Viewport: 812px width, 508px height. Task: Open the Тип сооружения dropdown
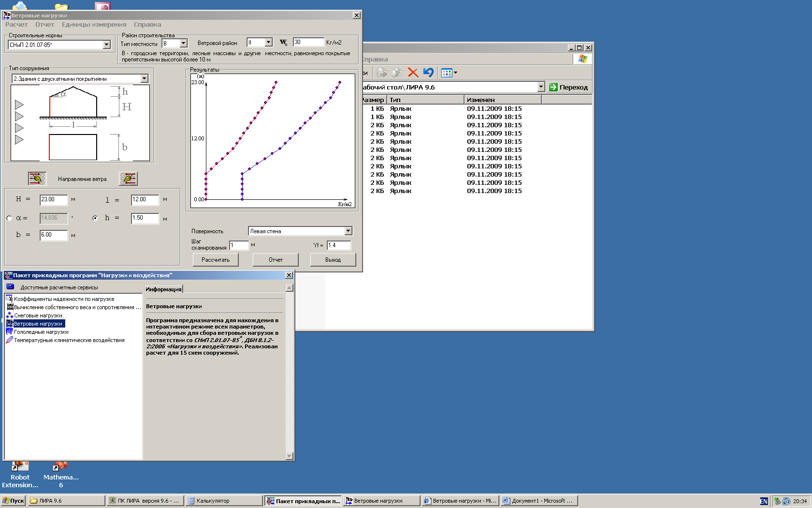click(x=144, y=78)
